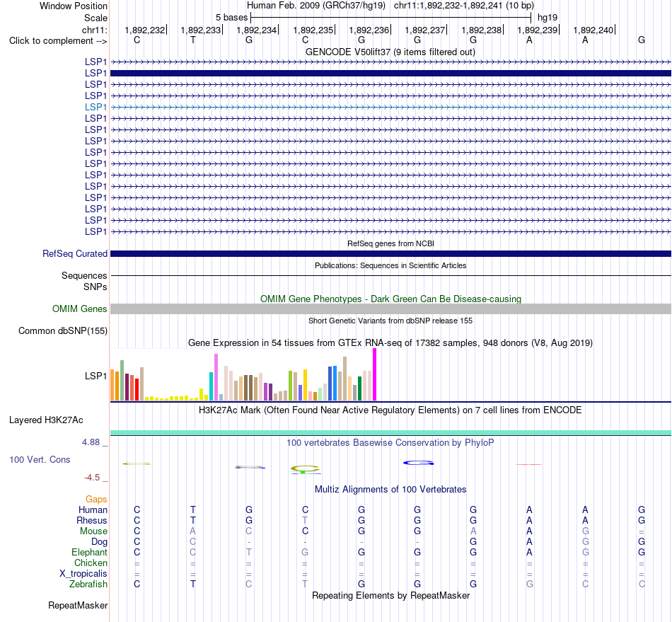The image size is (672, 622).
Task: Click the SNPs track label
Action: point(95,287)
